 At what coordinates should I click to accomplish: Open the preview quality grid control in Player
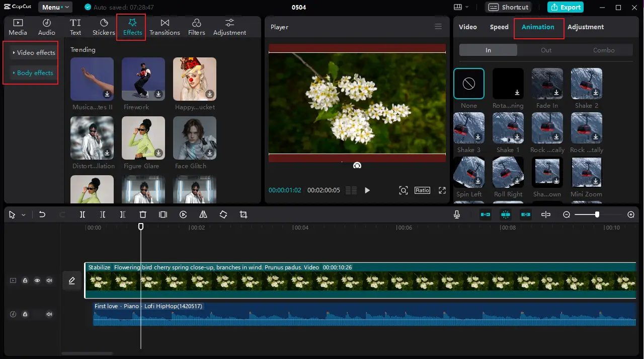(x=351, y=190)
